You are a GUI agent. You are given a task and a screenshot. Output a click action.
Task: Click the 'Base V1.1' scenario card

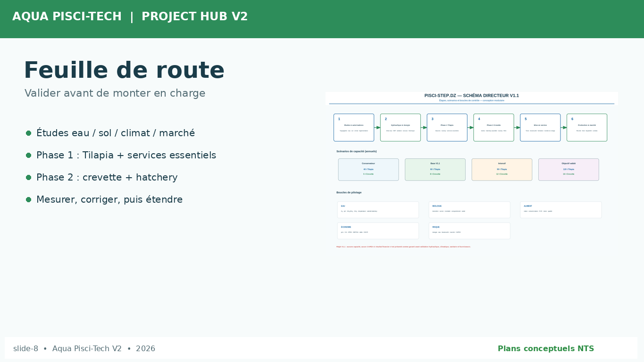pyautogui.click(x=435, y=170)
